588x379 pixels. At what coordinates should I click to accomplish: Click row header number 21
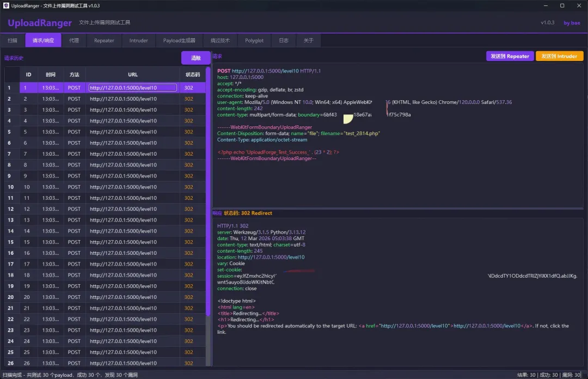(12, 308)
